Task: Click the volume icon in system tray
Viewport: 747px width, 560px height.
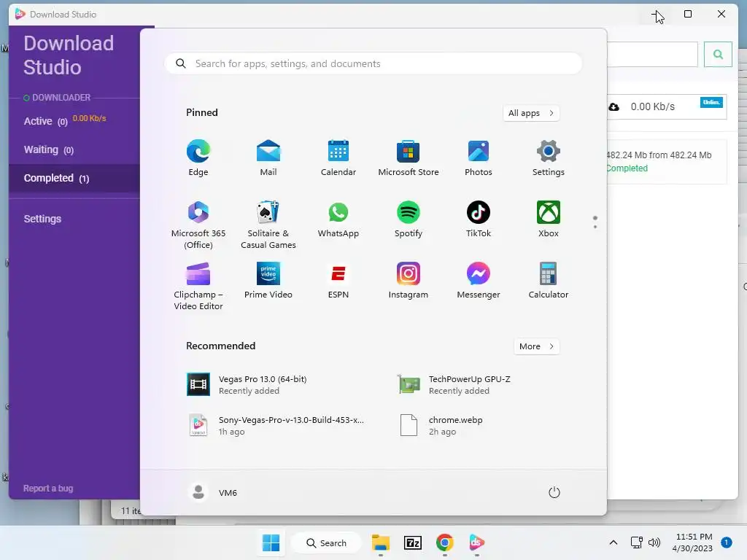Action: point(654,542)
